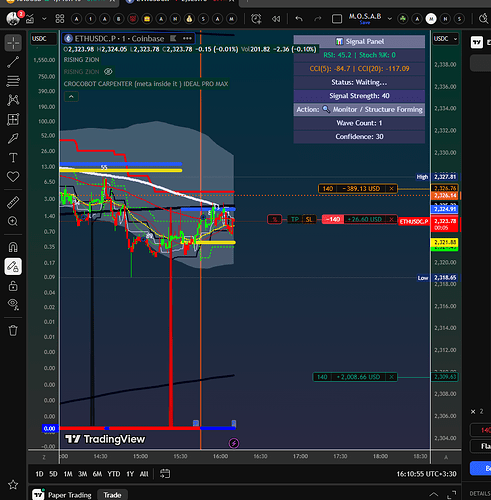Open the Trade button in Paper Trading

point(112,495)
